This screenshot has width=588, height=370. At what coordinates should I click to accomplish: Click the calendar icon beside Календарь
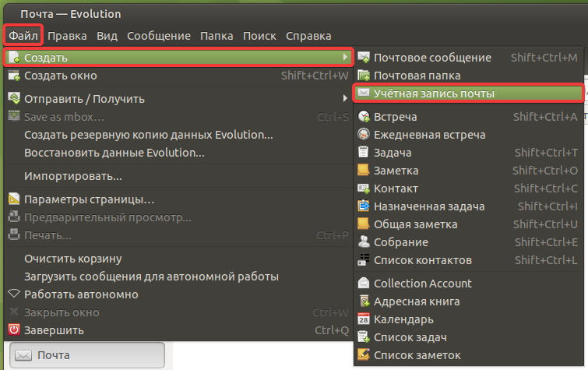click(x=364, y=319)
